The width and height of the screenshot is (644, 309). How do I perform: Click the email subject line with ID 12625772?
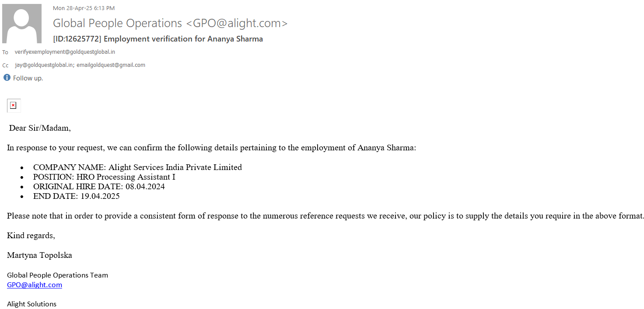(x=158, y=39)
